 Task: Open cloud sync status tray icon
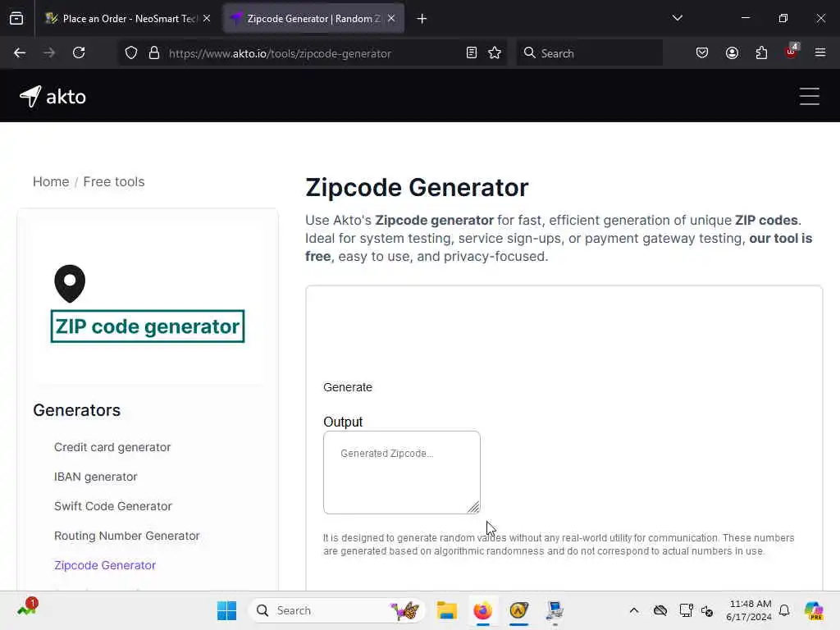660,610
